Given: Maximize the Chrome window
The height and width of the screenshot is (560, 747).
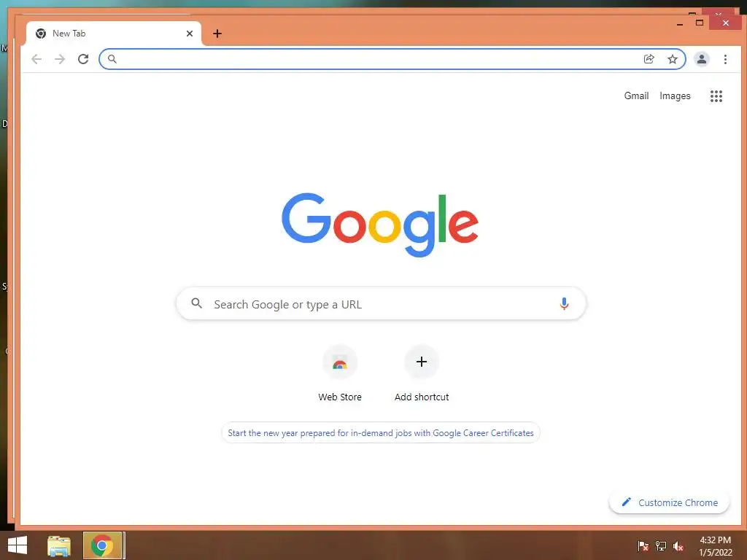Looking at the screenshot, I should click(700, 23).
